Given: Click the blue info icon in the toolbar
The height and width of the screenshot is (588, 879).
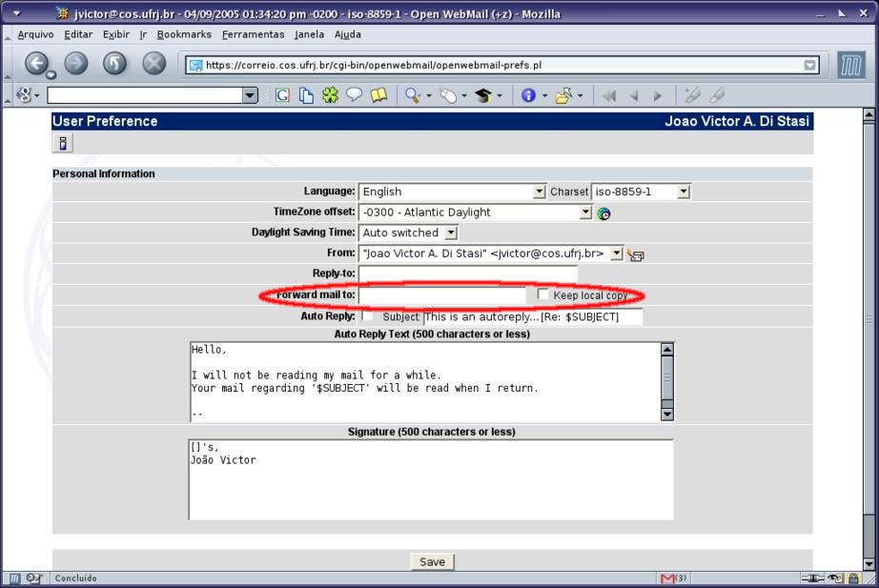Looking at the screenshot, I should [x=527, y=95].
